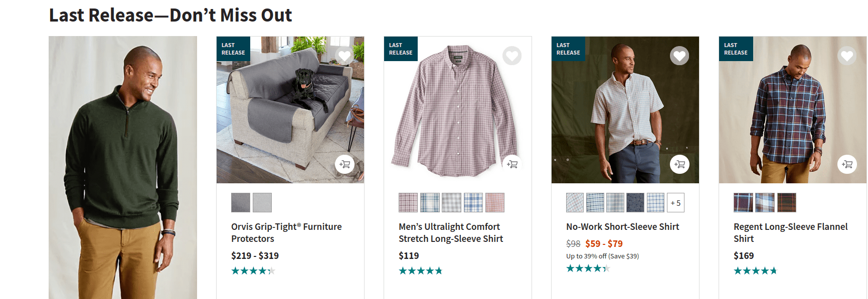Expand the +5 more colors option

(x=675, y=203)
